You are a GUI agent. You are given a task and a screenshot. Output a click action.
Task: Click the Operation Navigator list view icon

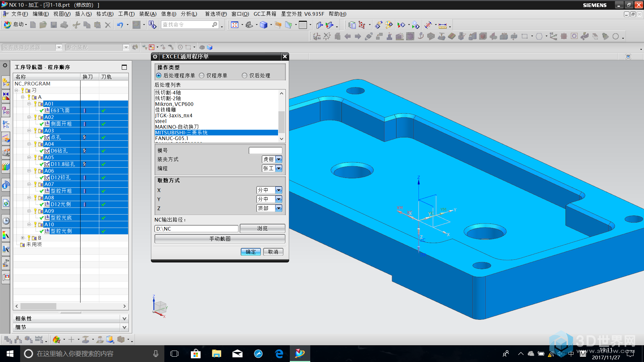point(352,25)
